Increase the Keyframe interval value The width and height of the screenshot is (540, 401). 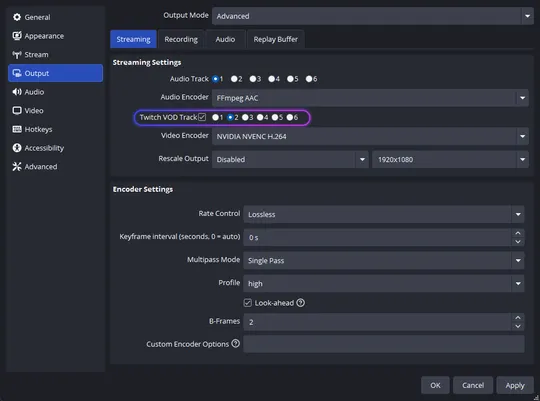518,233
